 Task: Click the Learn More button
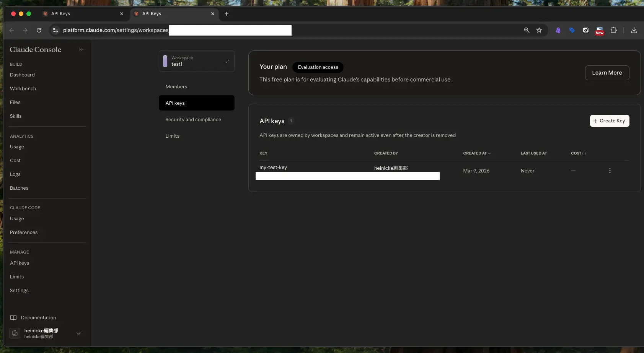click(x=607, y=73)
